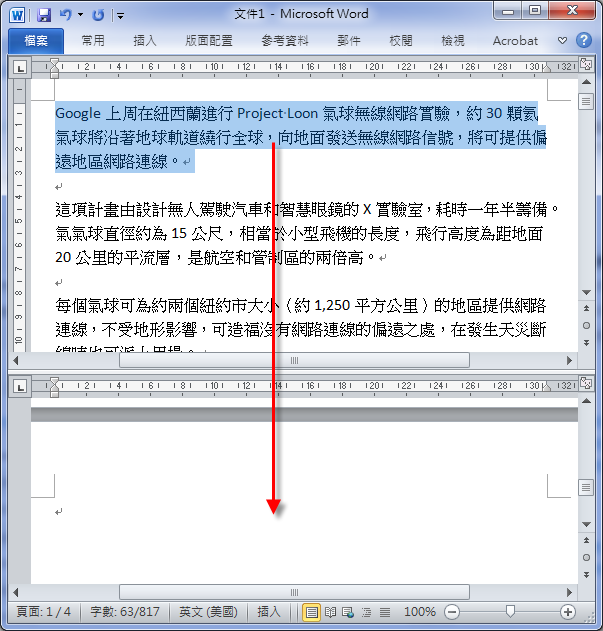Switch to Outline view icon
The image size is (603, 631).
pos(366,612)
